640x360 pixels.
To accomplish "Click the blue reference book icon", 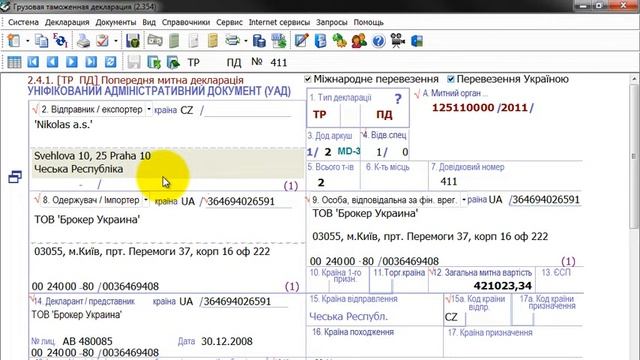I will (x=320, y=41).
